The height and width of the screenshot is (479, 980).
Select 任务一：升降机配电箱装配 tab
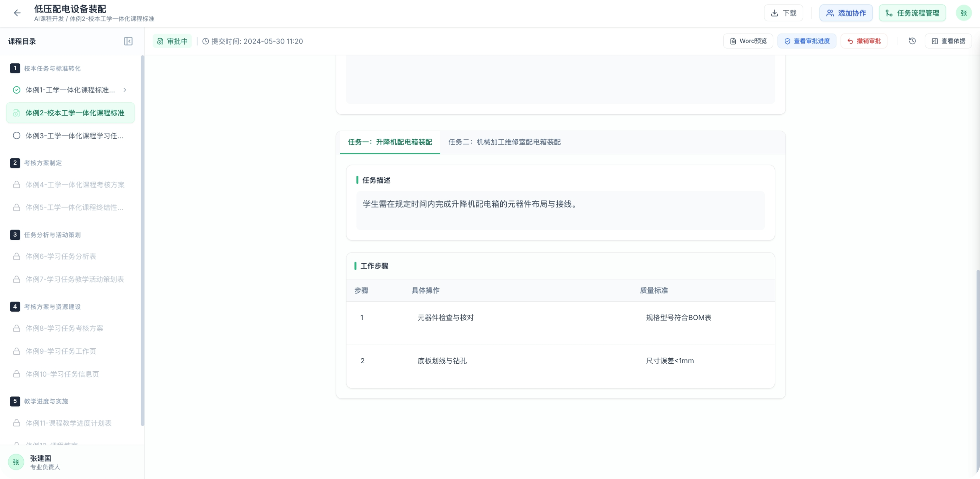pyautogui.click(x=389, y=142)
